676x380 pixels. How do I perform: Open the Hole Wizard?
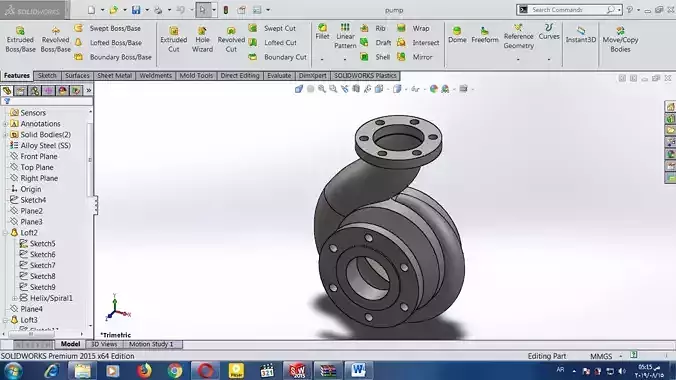coord(202,40)
